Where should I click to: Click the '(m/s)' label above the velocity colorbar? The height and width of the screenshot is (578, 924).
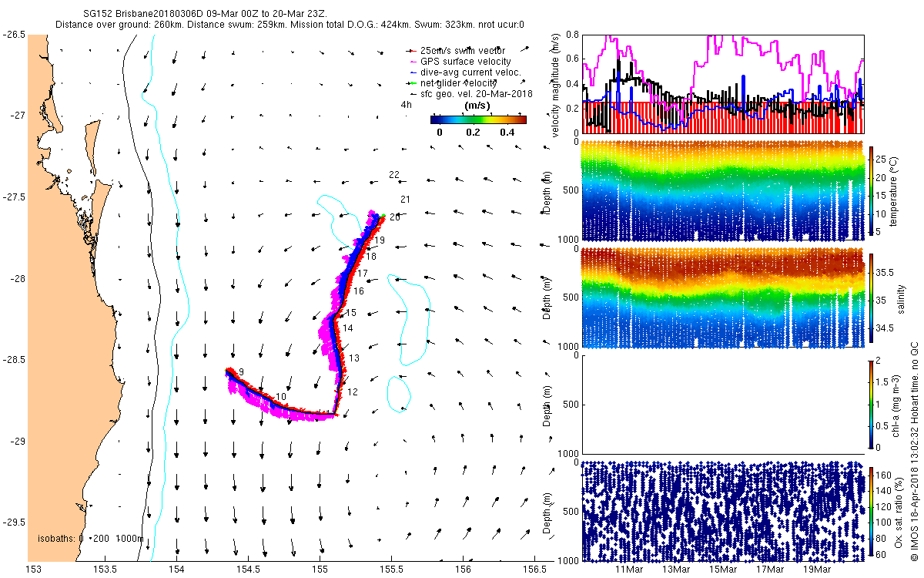click(x=478, y=105)
